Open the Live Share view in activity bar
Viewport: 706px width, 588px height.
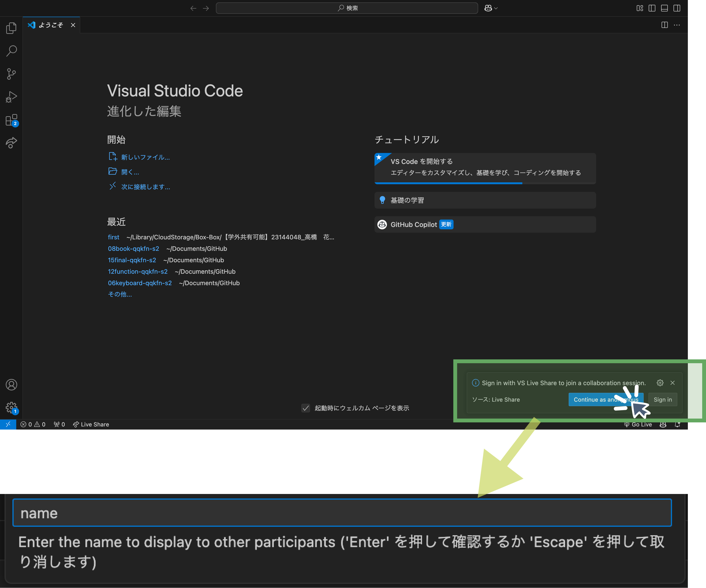tap(11, 143)
